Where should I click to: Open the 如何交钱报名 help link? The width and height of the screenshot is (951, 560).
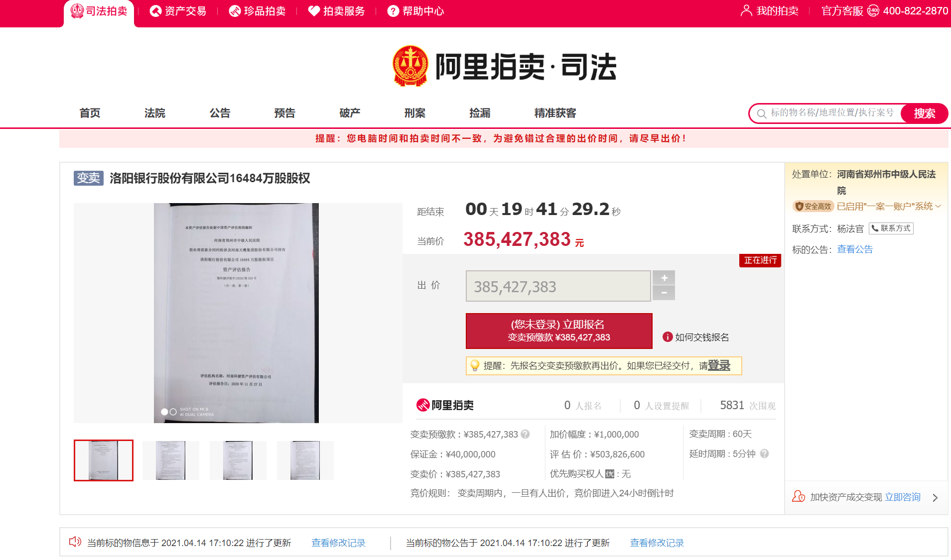(x=702, y=337)
